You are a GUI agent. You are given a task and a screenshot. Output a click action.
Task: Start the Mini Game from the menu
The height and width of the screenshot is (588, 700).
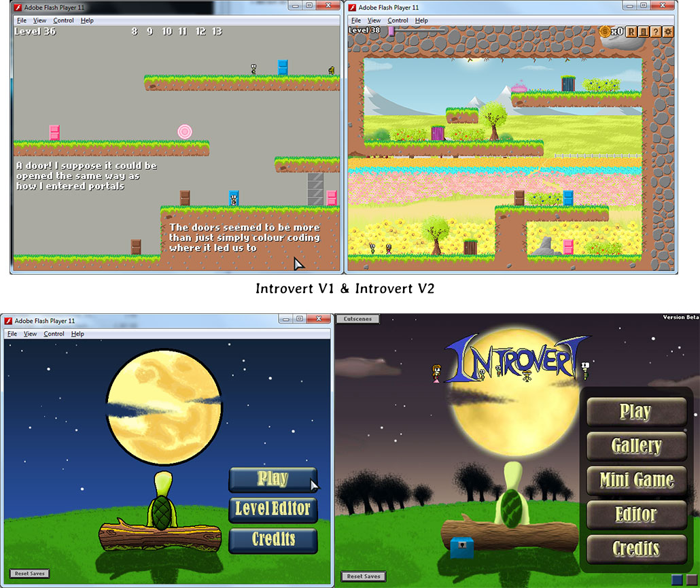(636, 480)
